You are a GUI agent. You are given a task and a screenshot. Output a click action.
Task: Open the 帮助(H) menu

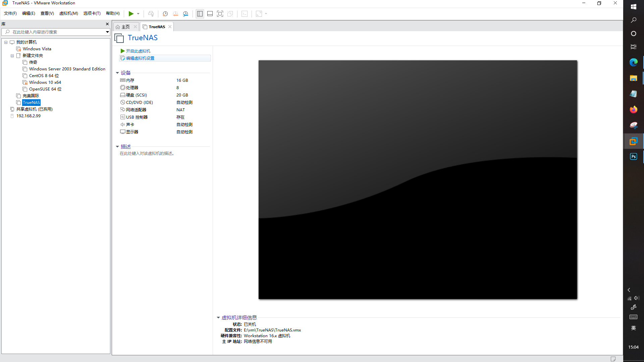(x=113, y=13)
